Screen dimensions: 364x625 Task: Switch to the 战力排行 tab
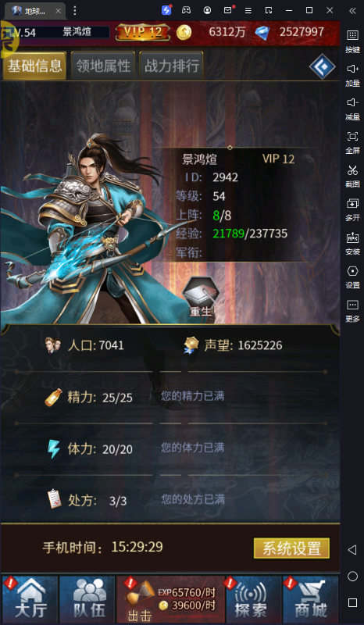[171, 66]
